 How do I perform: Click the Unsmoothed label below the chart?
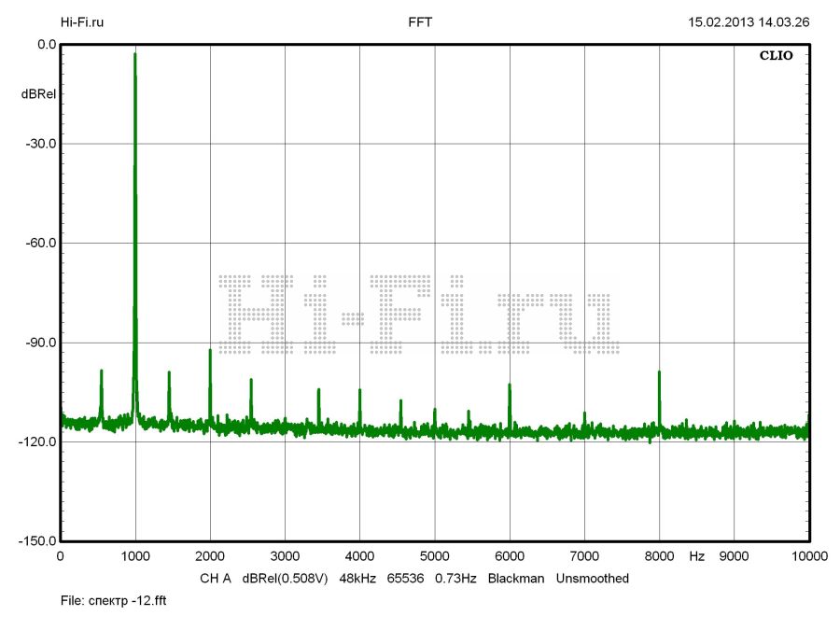click(593, 579)
